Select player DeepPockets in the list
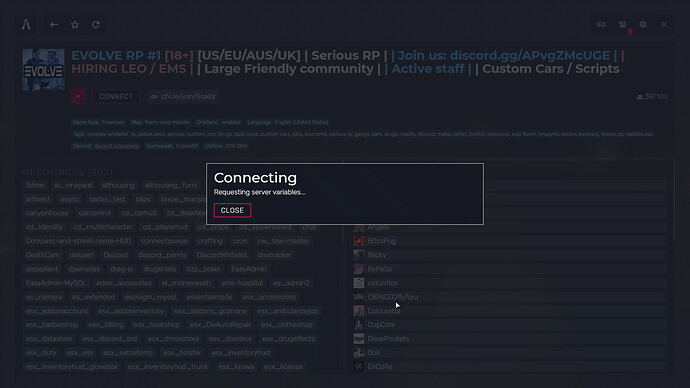Image resolution: width=690 pixels, height=388 pixels. point(509,339)
